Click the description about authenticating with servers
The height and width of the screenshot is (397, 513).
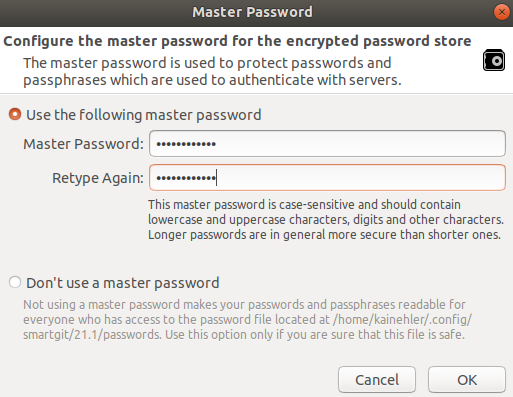(212, 71)
